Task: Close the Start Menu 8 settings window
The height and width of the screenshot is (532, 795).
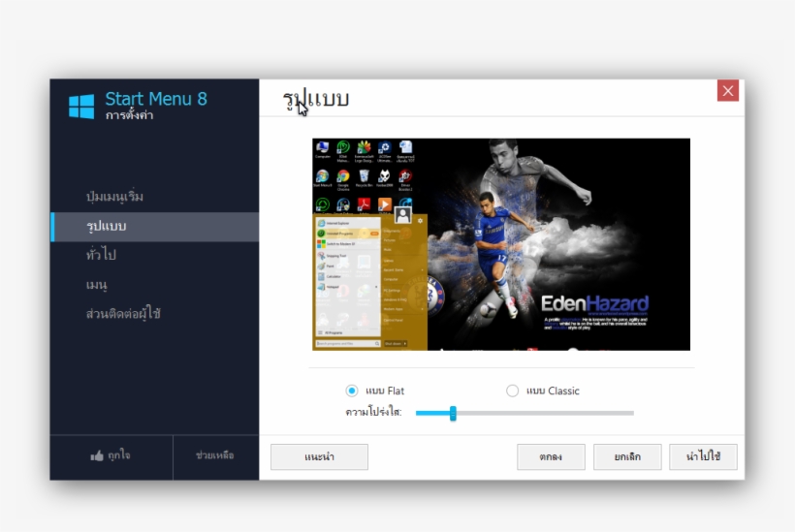Action: tap(727, 91)
